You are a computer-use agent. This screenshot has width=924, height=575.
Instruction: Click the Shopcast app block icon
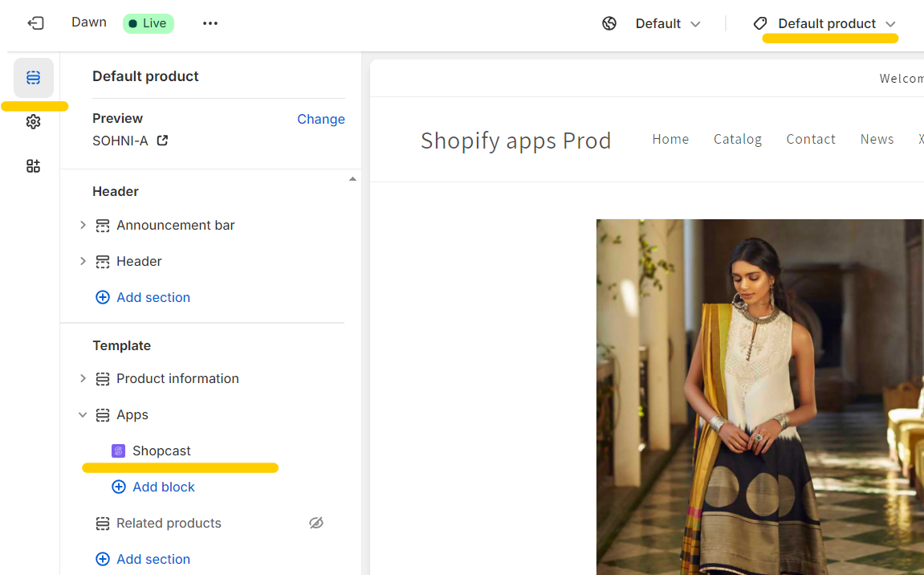(119, 451)
